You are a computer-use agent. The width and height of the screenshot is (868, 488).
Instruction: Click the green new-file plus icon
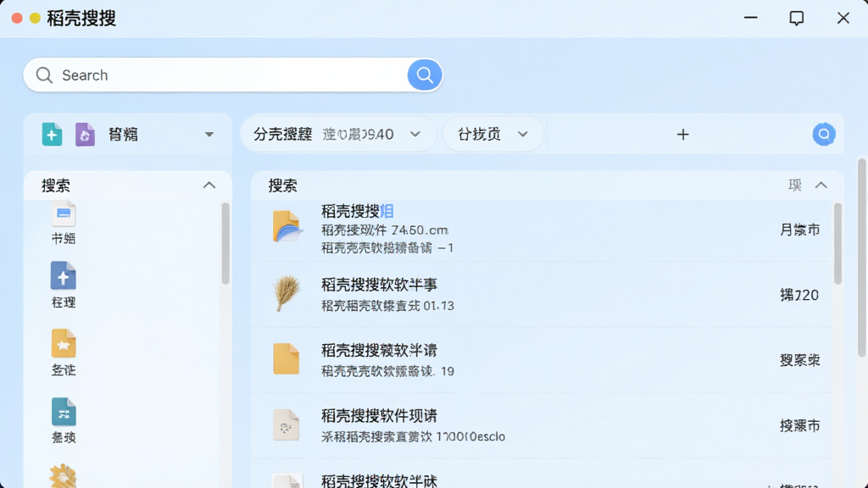(52, 135)
